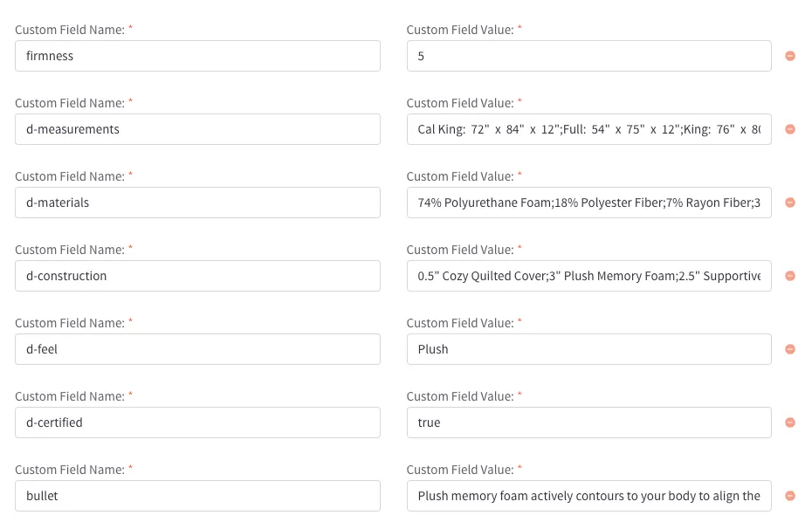Click the Plush memory foam bullet value field
The width and height of the screenshot is (812, 522).
[588, 495]
